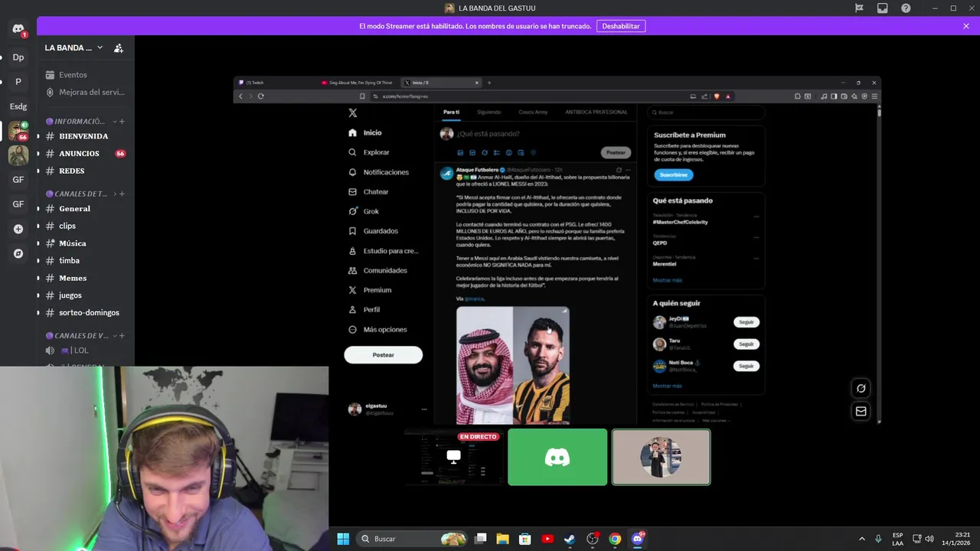Click the flag icon in the title bar
The width and height of the screenshot is (980, 551).
click(859, 8)
